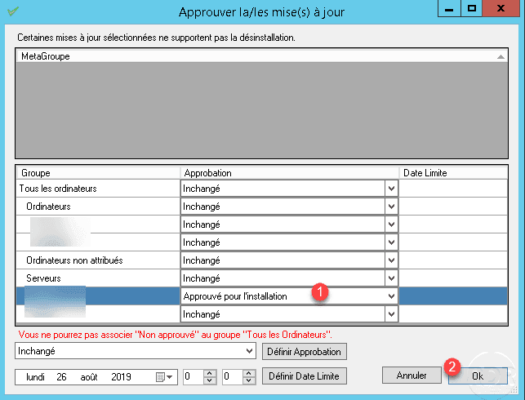525x400 pixels.
Task: Click the Annuler button
Action: click(x=411, y=376)
